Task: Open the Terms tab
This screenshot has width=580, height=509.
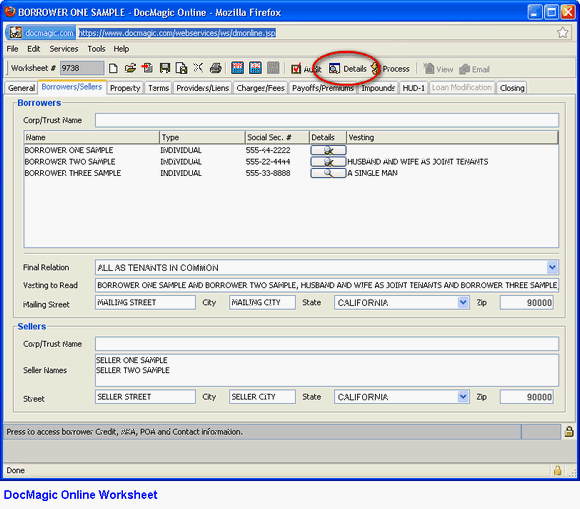Action: [x=158, y=88]
